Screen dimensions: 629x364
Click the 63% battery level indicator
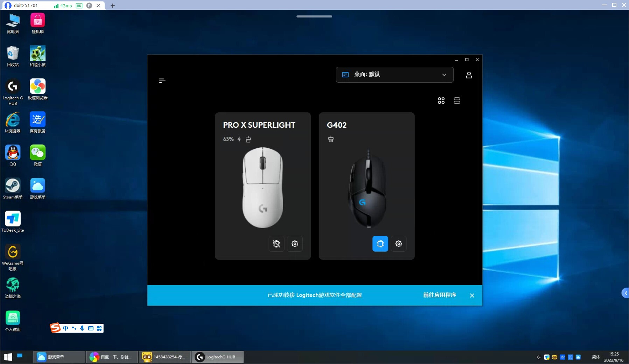[228, 139]
